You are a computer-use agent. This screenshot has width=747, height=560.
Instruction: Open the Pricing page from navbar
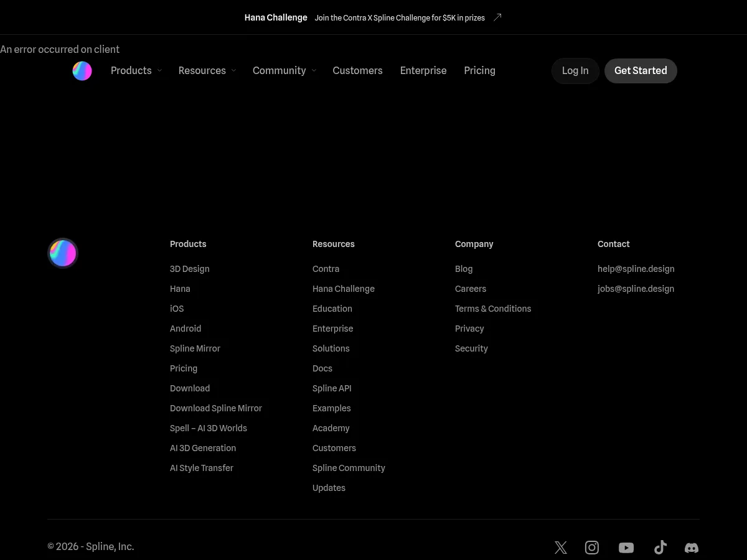point(479,71)
